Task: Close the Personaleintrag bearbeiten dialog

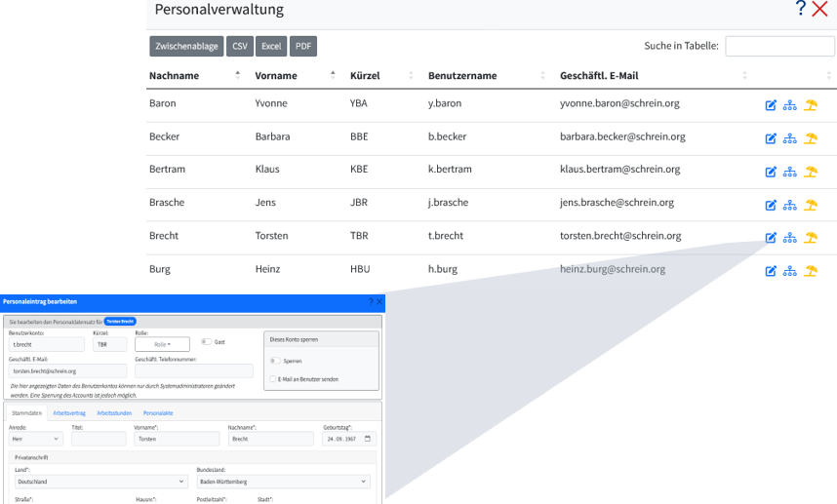Action: pyautogui.click(x=379, y=302)
